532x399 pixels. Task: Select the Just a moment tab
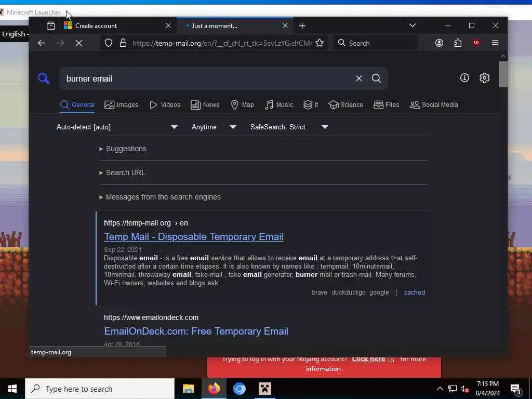pos(235,26)
